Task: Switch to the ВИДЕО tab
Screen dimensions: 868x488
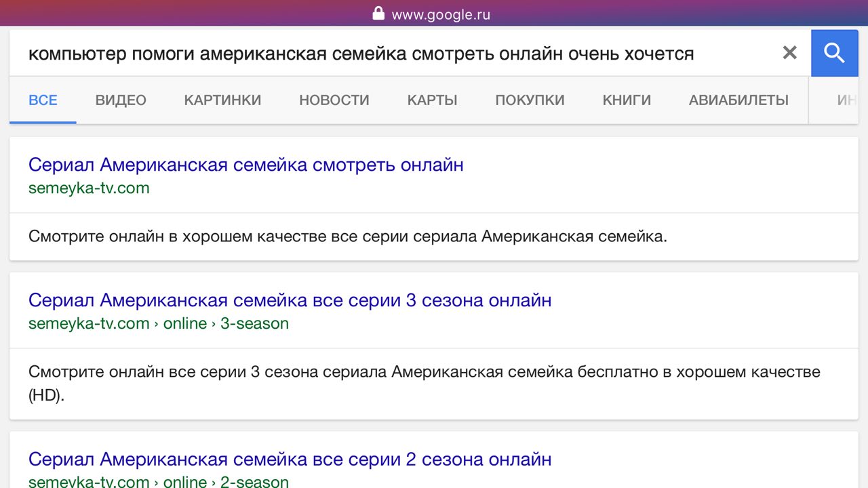Action: pyautogui.click(x=121, y=100)
